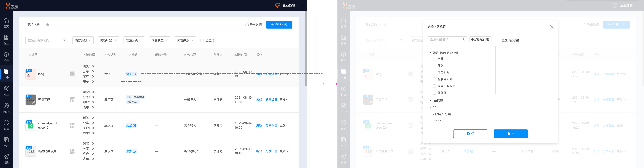The image size is (644, 168).
Task: Open 内容标签 filter dropdown
Action: point(108,40)
